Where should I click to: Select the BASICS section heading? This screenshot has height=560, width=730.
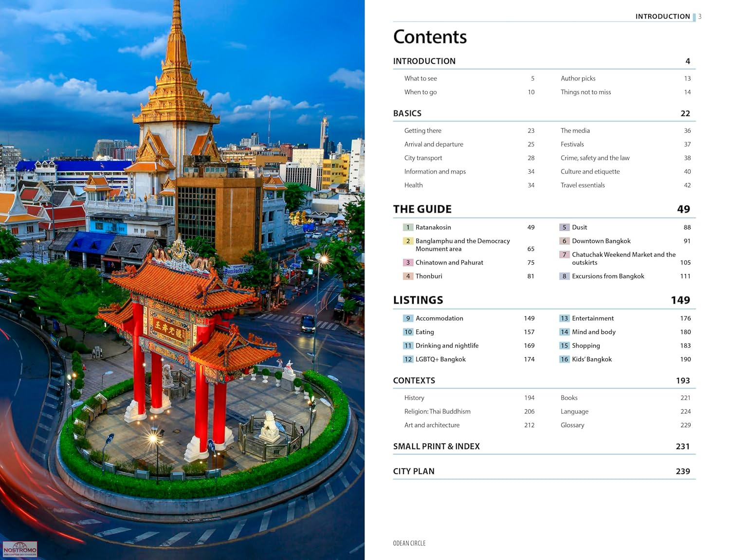tap(407, 113)
